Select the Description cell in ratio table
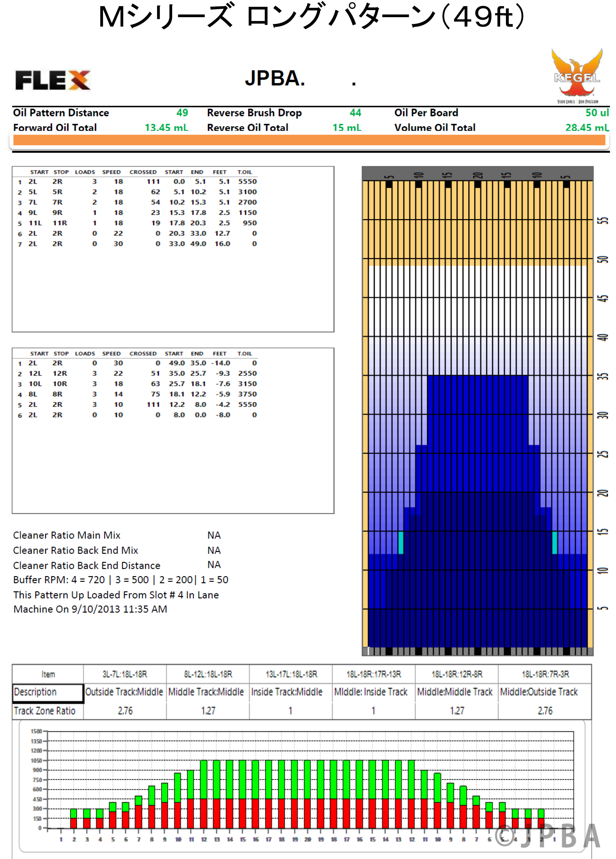616x859 pixels. [48, 692]
